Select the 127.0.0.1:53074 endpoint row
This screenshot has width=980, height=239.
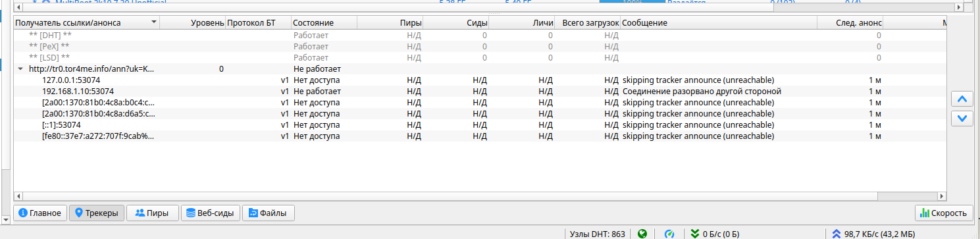pos(480,80)
